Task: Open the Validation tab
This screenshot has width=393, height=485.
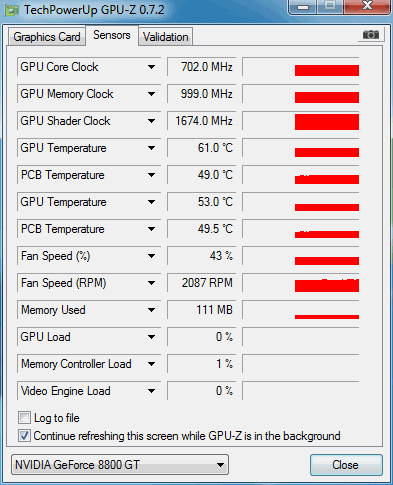Action: pos(166,37)
